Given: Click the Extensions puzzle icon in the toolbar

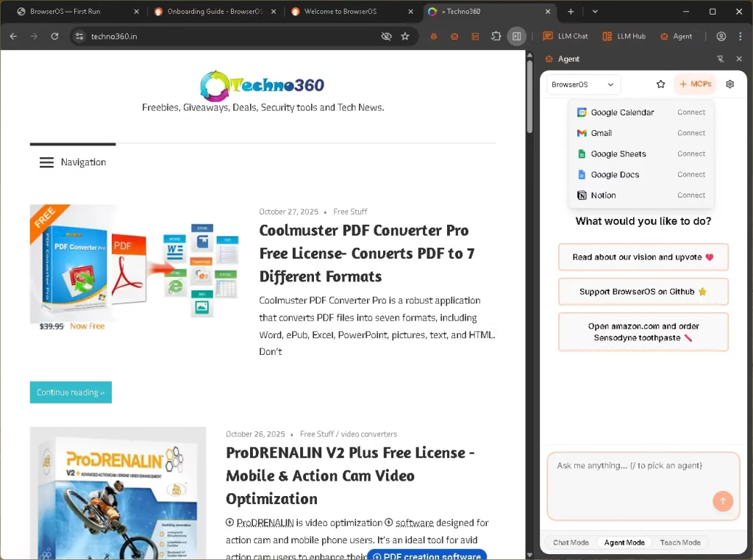Looking at the screenshot, I should click(496, 36).
